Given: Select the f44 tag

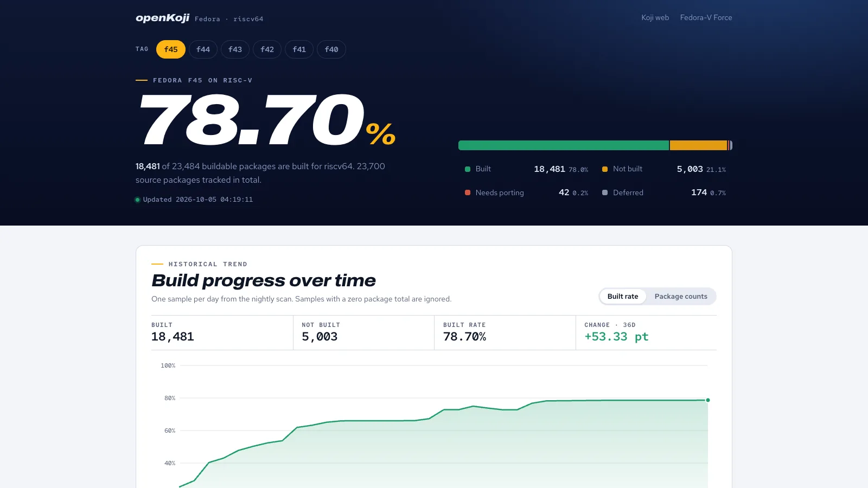Looking at the screenshot, I should 203,49.
